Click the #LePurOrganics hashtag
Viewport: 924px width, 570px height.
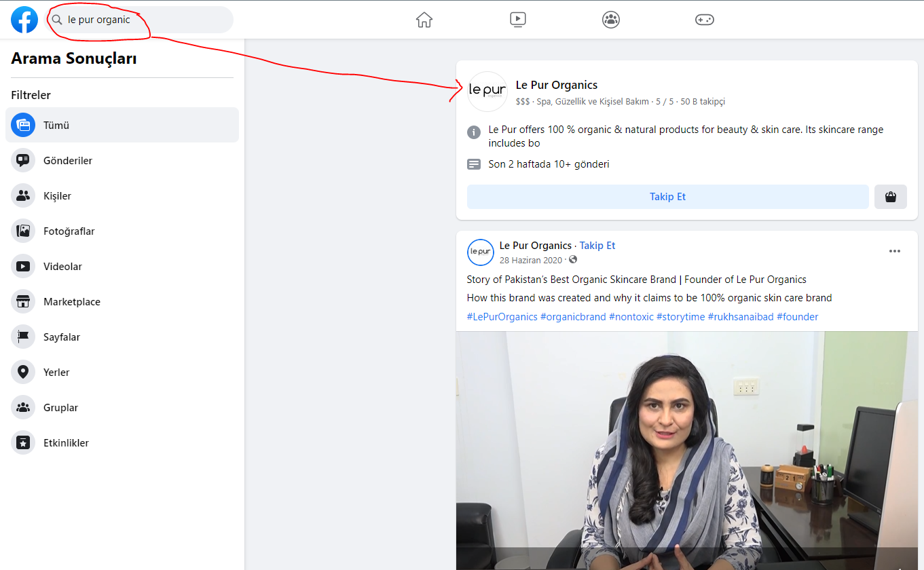click(x=502, y=317)
